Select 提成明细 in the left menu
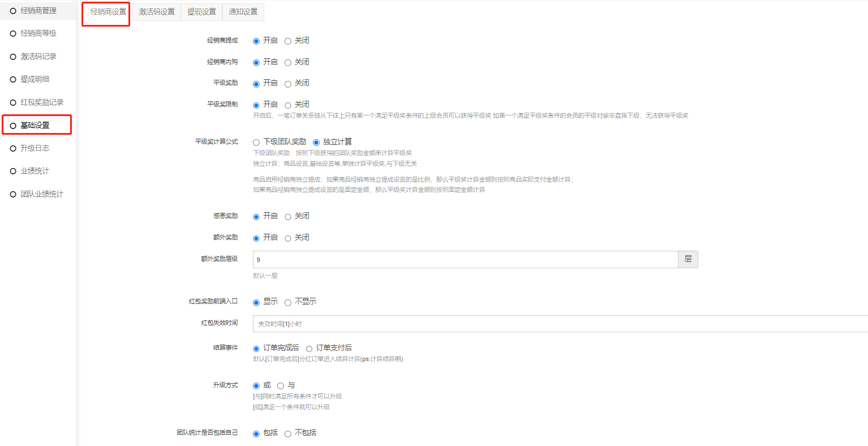 (x=35, y=79)
